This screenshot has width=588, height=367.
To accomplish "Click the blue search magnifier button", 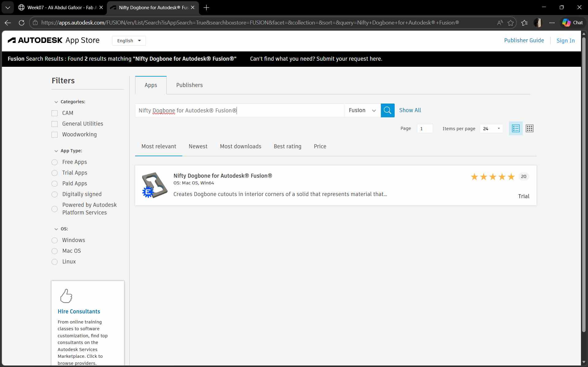I will (x=387, y=110).
